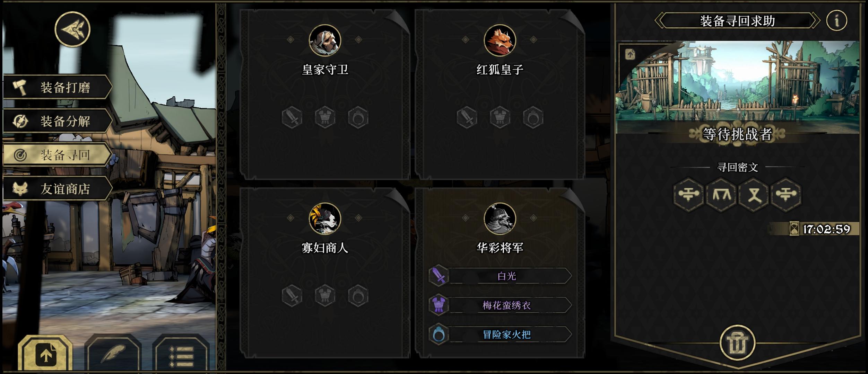
Task: Open the 装备分解 menu
Action: point(58,121)
